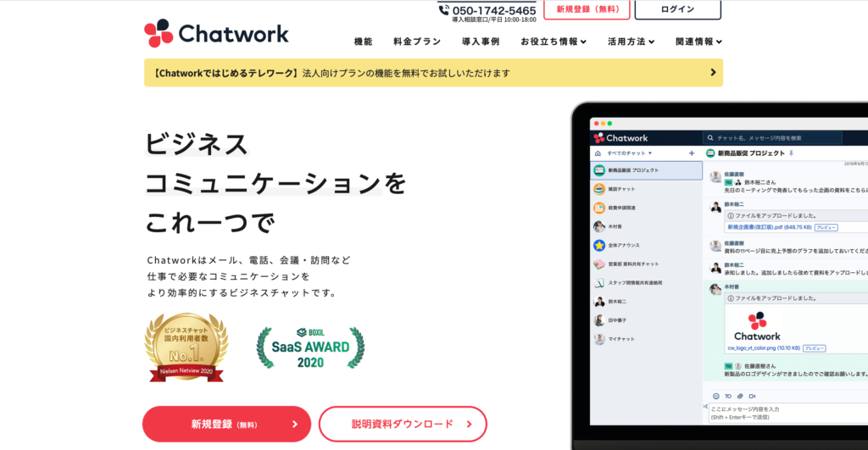Click the message input box ここにメッセージ内容を入力
The height and width of the screenshot is (450, 868).
tap(789, 413)
